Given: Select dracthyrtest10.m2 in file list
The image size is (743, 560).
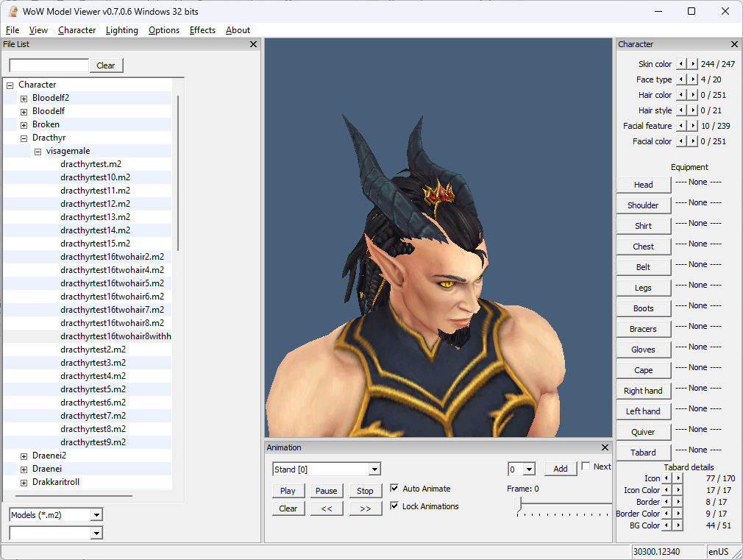Looking at the screenshot, I should point(95,177).
